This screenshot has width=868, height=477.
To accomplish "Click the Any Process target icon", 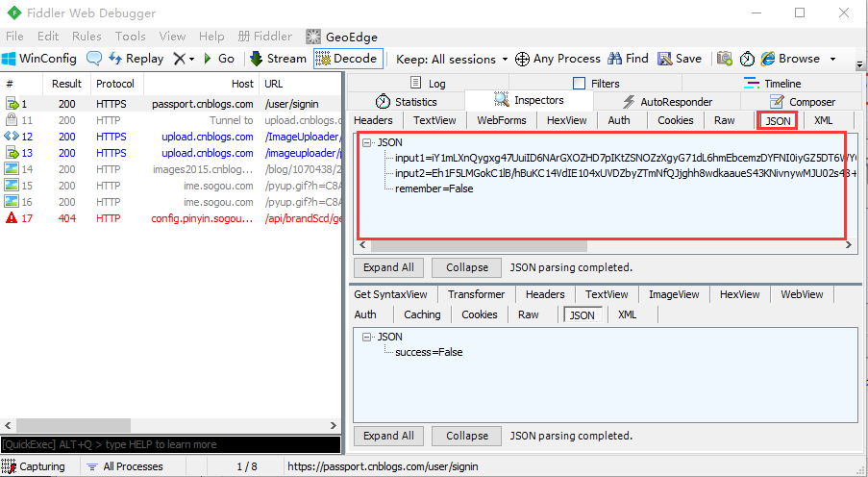I will 522,59.
